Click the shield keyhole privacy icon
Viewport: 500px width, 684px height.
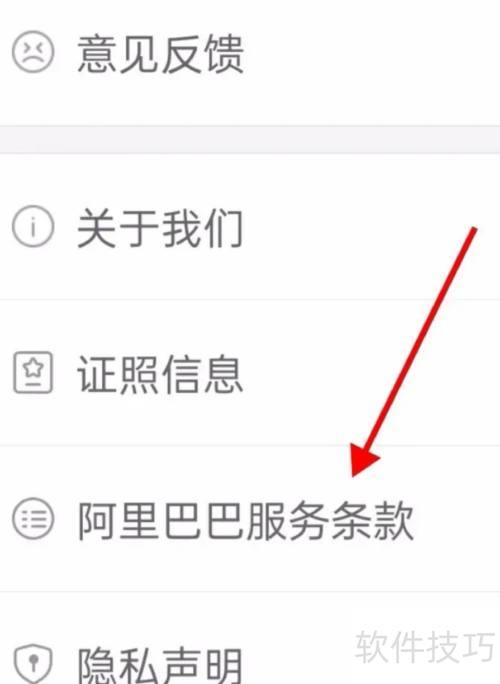[x=33, y=664]
